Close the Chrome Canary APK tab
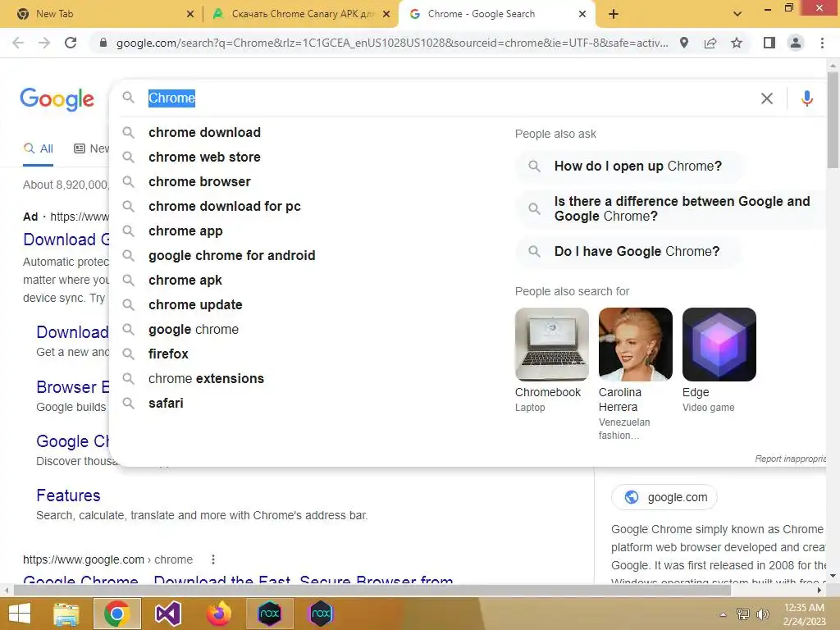This screenshot has width=840, height=630. click(x=386, y=14)
